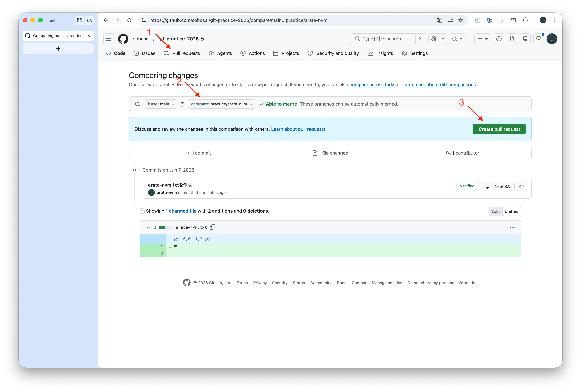
Task: Open the compare: practice/arata-nvm branch dropdown
Action: (221, 104)
